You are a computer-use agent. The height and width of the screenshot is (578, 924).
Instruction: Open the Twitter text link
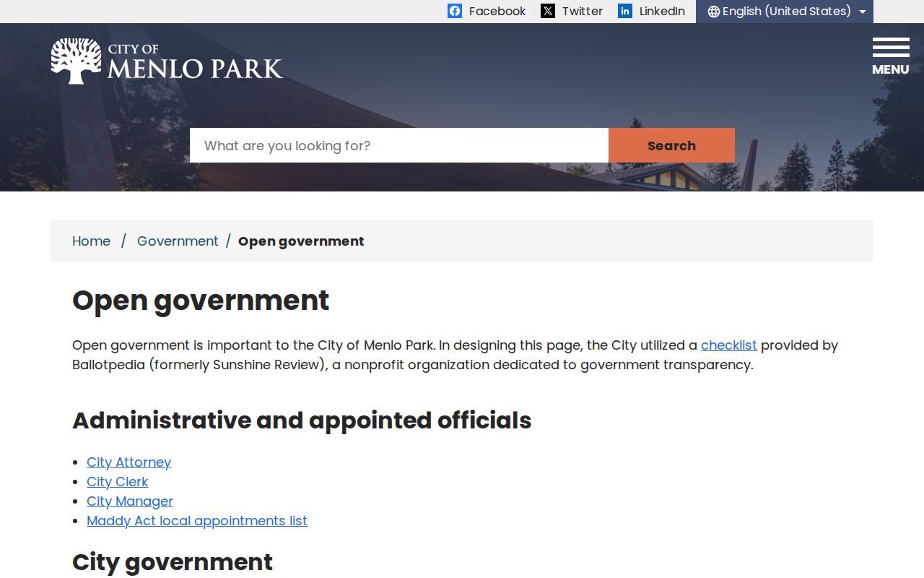[583, 11]
